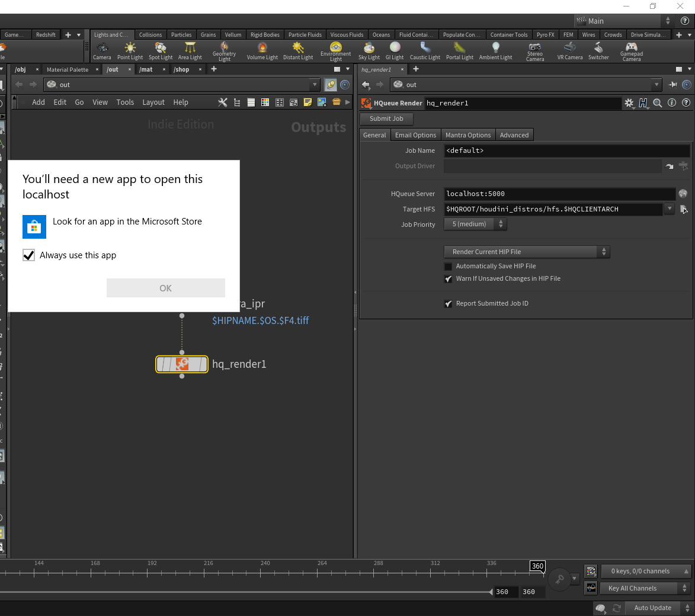The height and width of the screenshot is (616, 695).
Task: Select the Caustic Light tool
Action: point(425,52)
